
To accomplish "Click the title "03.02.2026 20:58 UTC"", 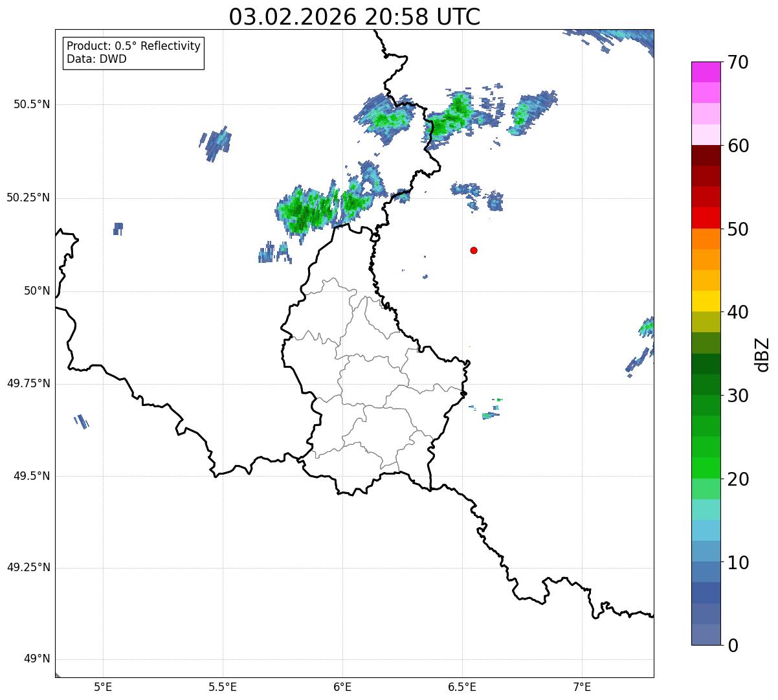I will coord(355,17).
